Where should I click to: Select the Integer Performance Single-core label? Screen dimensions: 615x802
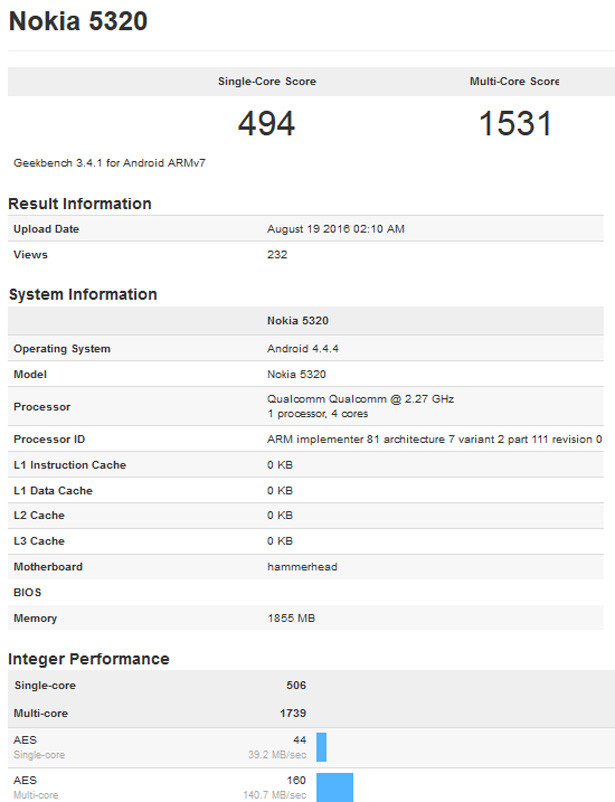pyautogui.click(x=45, y=685)
